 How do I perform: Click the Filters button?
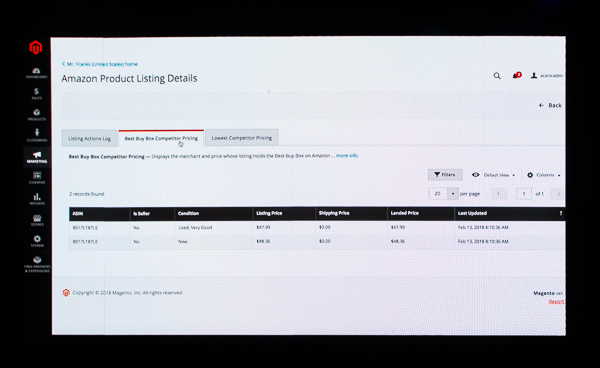click(445, 175)
